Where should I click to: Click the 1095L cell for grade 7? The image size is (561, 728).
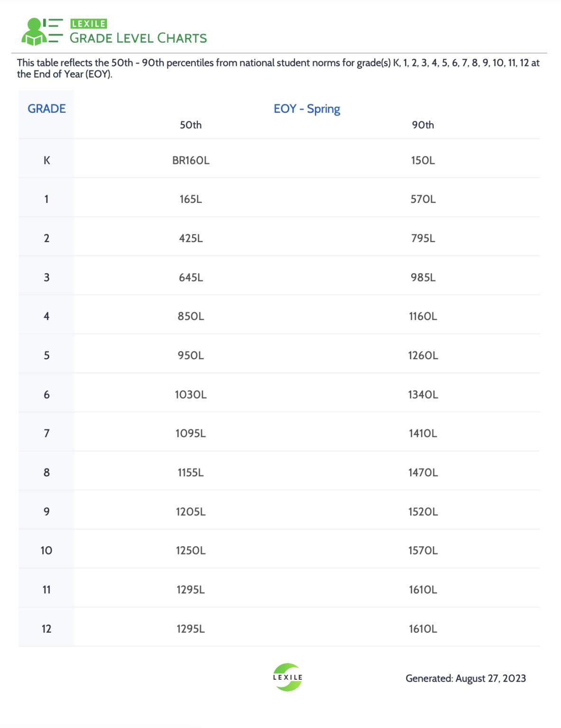point(191,433)
